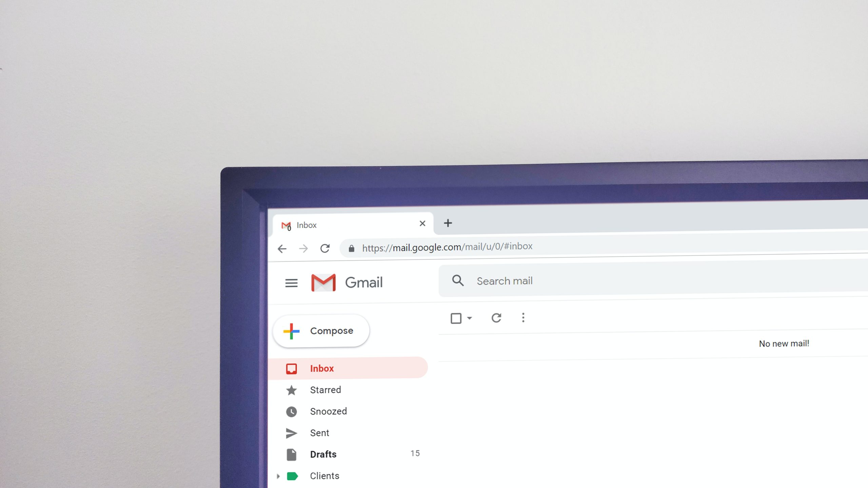
Task: Select the Starred folder
Action: (325, 390)
